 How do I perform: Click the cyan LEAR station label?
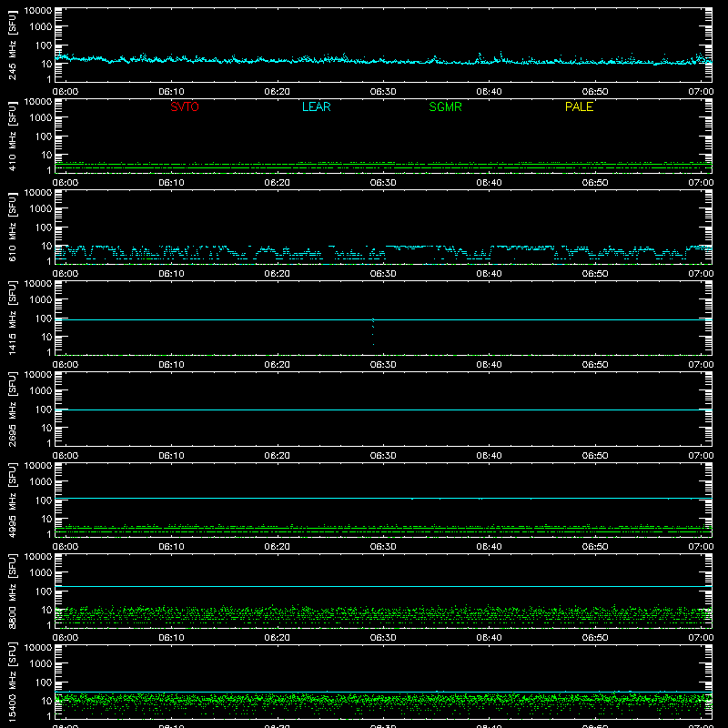pos(316,106)
